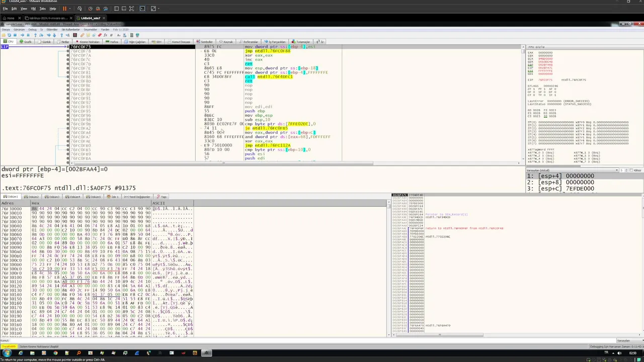The image size is (644, 362).
Task: Switch to the kali-linux VM tab
Action: click(47, 18)
